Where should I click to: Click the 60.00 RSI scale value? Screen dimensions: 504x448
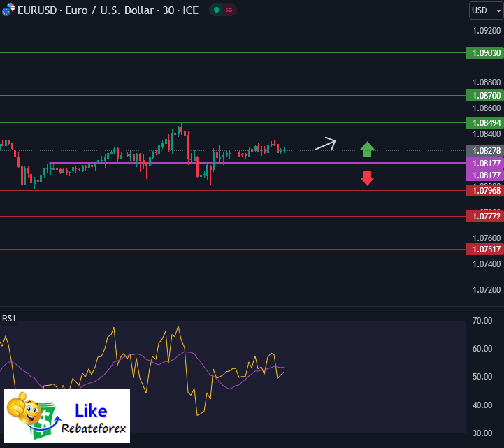click(482, 349)
